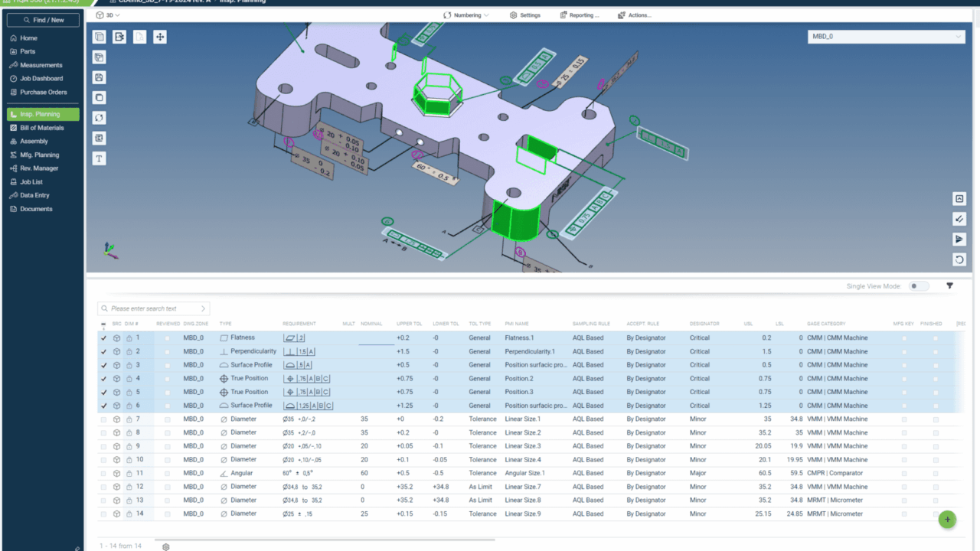Check the Reviewed checkbox for row 8
This screenshot has width=980, height=551.
pos(168,433)
